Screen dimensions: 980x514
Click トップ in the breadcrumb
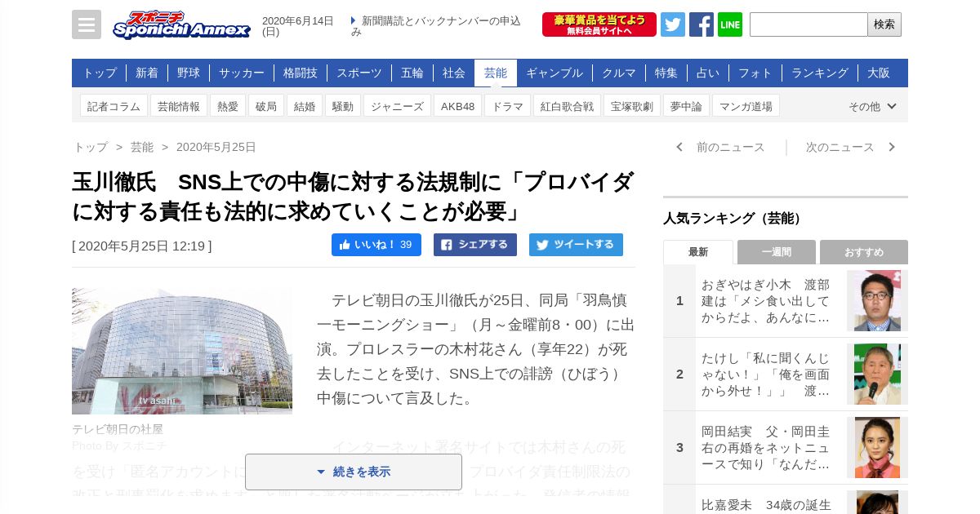pos(91,147)
